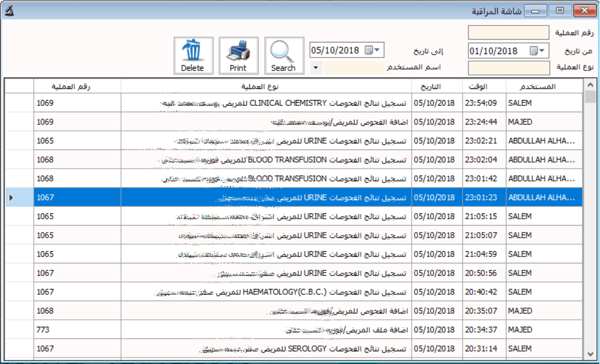600x364 pixels.
Task: Click the الوقت column header
Action: click(x=477, y=87)
